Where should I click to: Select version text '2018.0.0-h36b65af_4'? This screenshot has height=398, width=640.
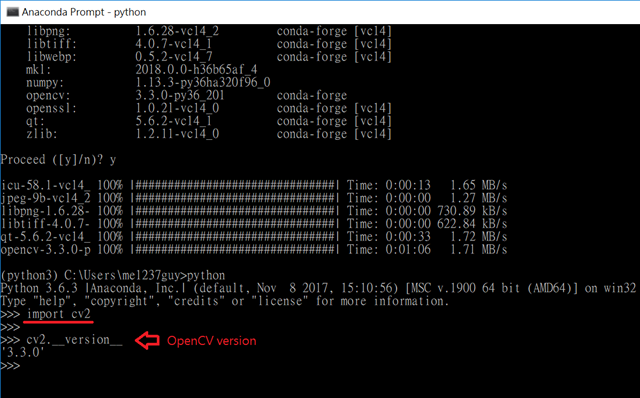click(x=196, y=70)
